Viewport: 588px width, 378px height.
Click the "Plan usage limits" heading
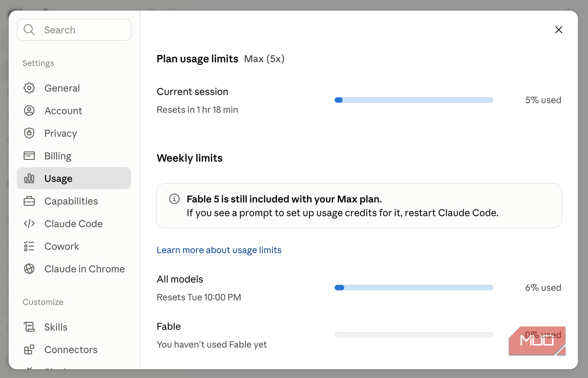coord(197,59)
